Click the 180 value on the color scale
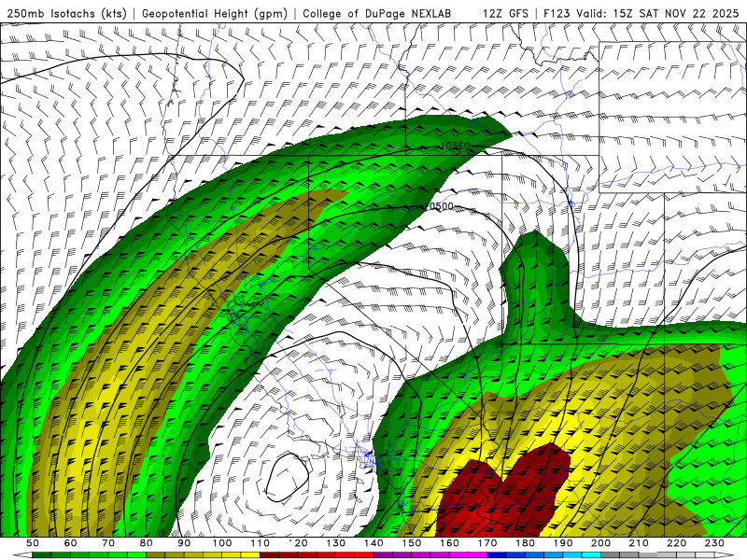 525,543
